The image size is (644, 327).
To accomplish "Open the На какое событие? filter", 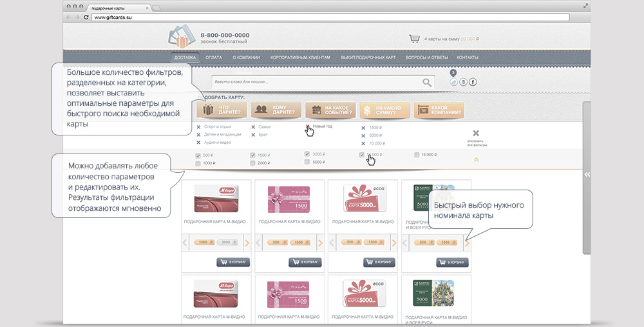I will tap(330, 110).
